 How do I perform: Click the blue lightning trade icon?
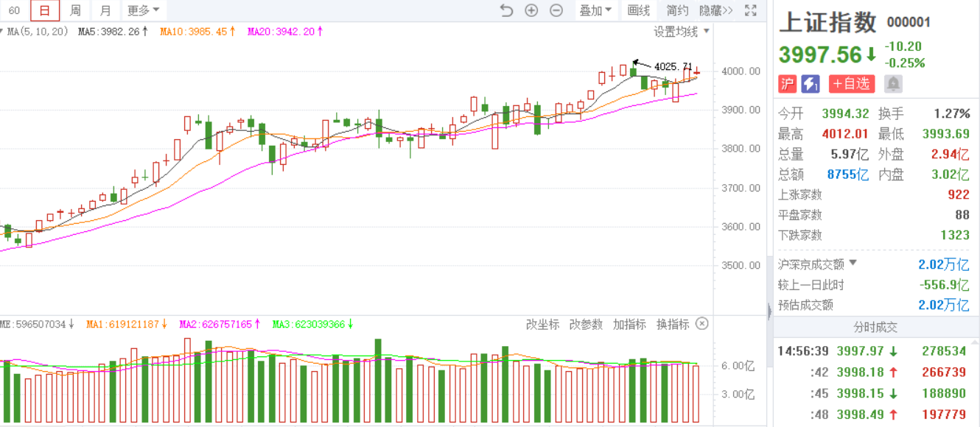(x=811, y=84)
